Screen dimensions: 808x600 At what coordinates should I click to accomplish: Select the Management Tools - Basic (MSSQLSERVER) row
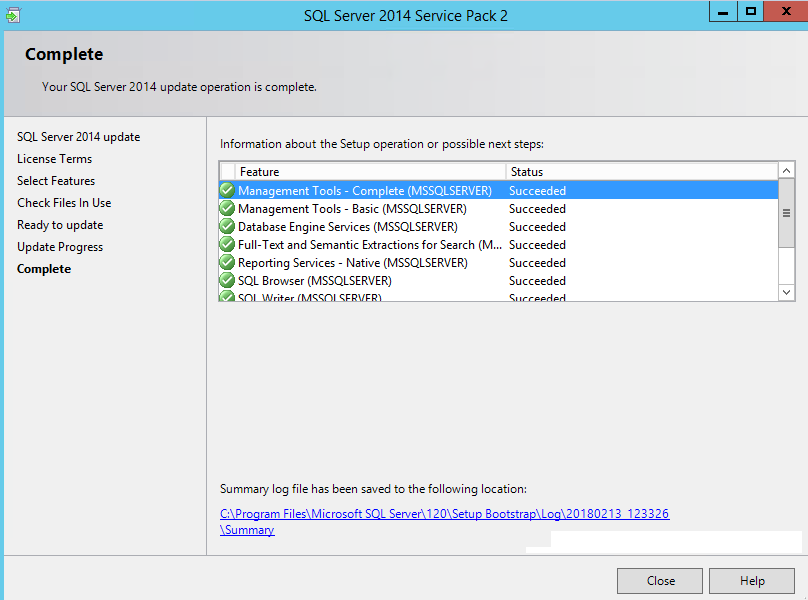(499, 208)
